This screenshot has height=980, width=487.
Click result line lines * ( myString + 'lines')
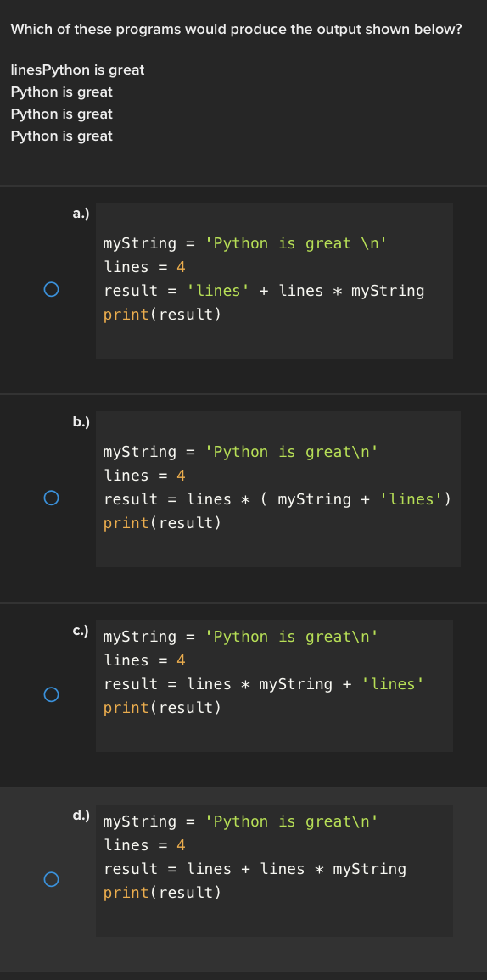(277, 499)
